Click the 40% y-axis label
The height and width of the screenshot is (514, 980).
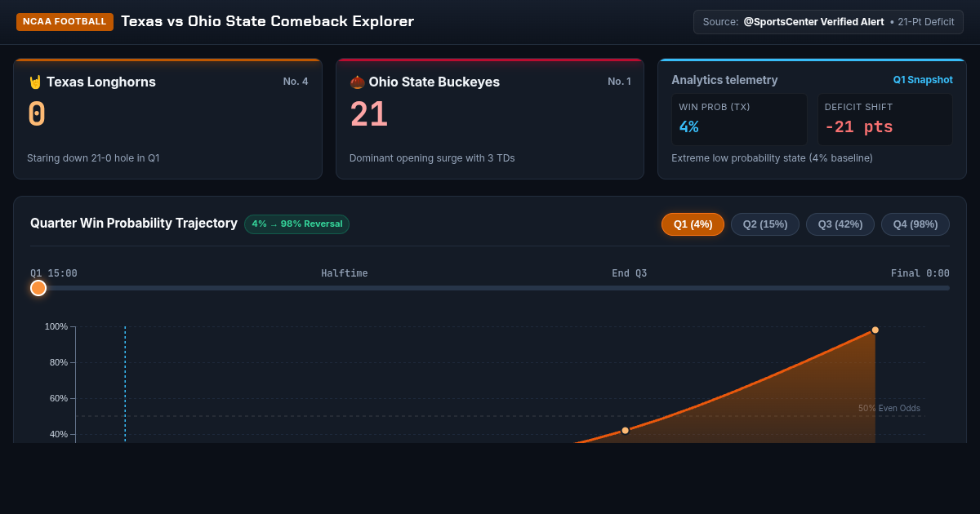[58, 434]
